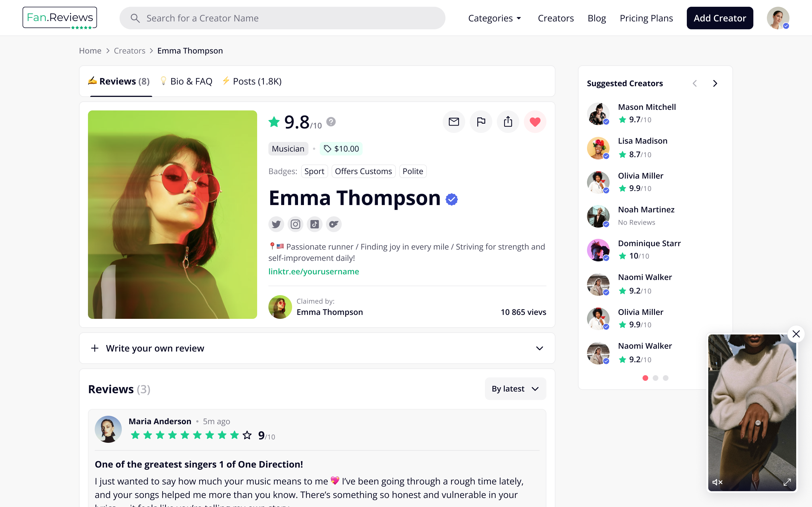Open the By latest sorting dropdown
The width and height of the screenshot is (812, 507).
click(515, 388)
